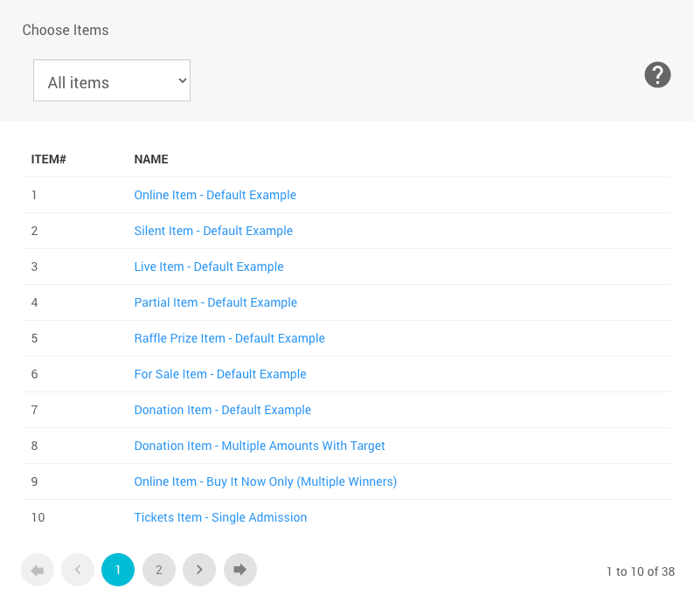The width and height of the screenshot is (694, 616).
Task: Click the ITEM# column header
Action: click(x=49, y=159)
